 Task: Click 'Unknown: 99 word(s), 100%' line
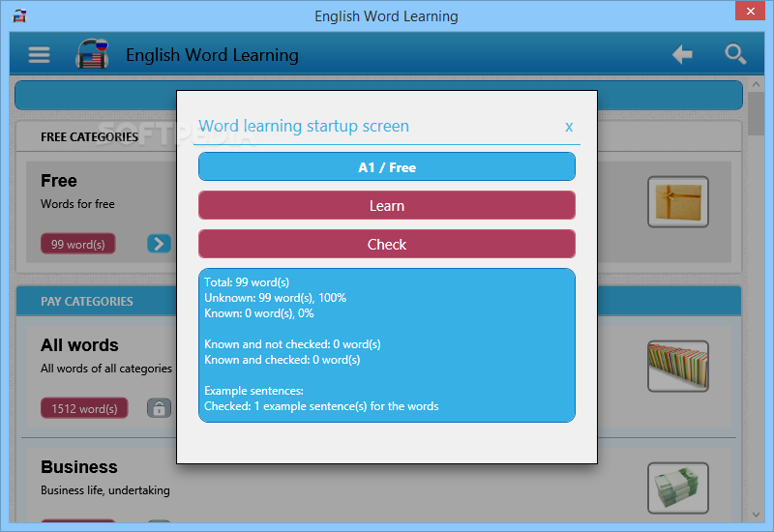[x=276, y=298]
